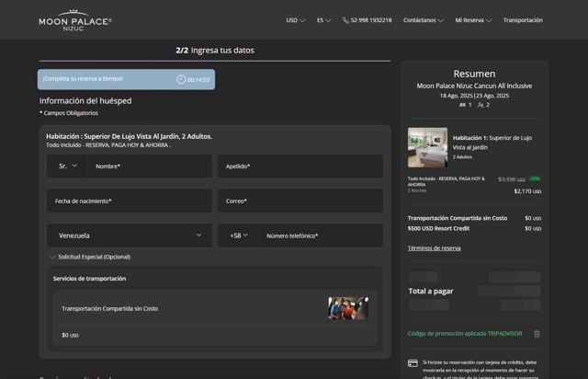This screenshot has height=379, width=588.
Task: Focus the Nombre input field
Action: [150, 166]
